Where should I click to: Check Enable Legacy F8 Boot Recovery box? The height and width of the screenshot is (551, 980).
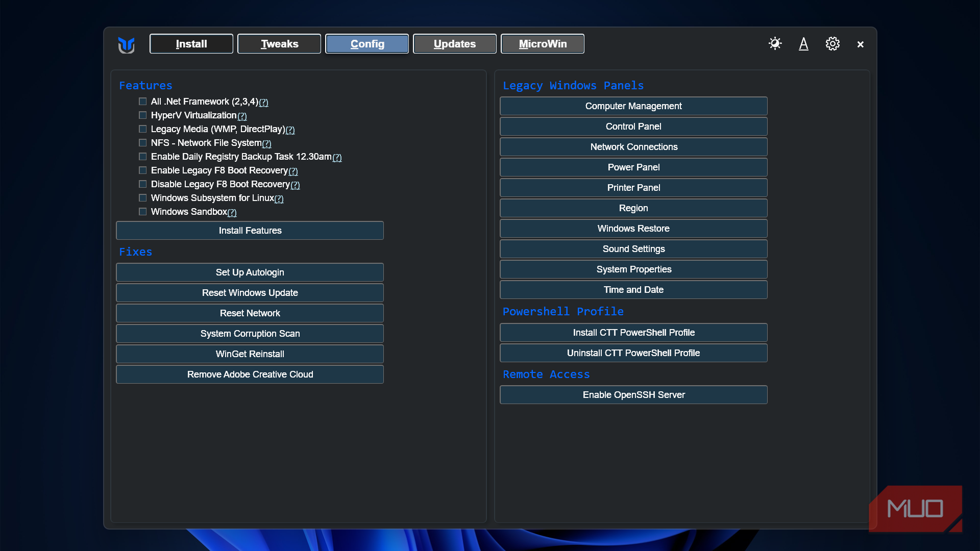(143, 170)
